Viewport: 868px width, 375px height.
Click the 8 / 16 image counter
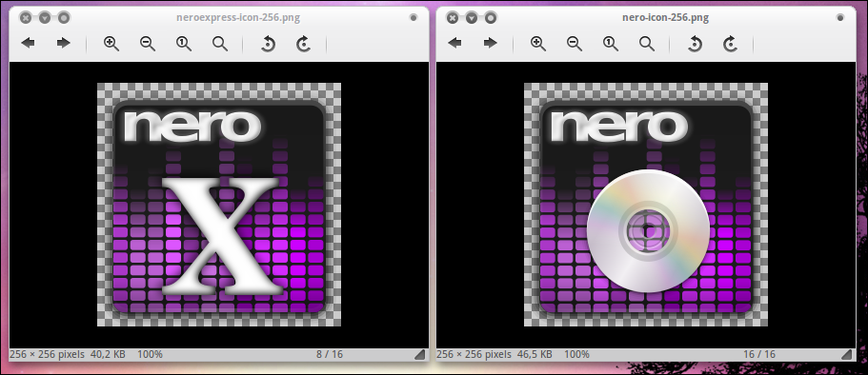click(330, 354)
